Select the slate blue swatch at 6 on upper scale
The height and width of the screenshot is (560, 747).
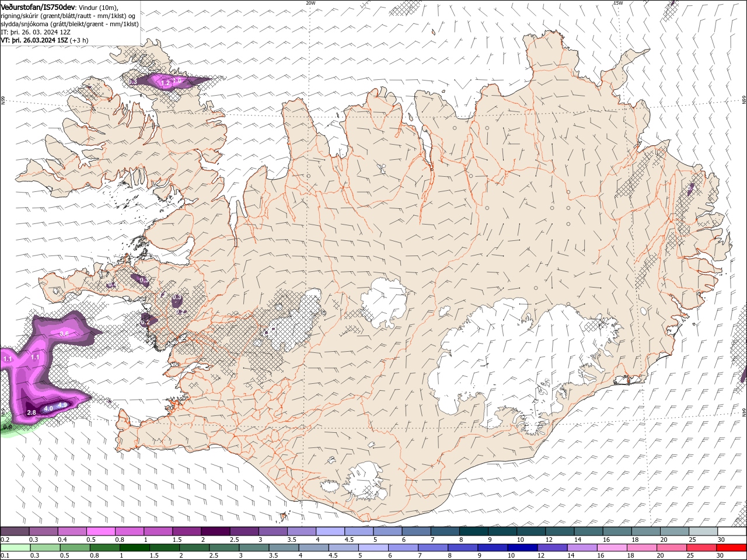(x=417, y=531)
